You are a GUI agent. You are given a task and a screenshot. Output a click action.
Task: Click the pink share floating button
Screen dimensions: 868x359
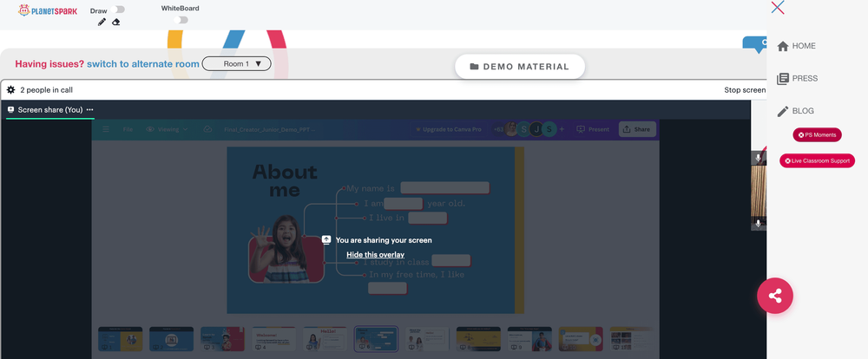pos(775,296)
